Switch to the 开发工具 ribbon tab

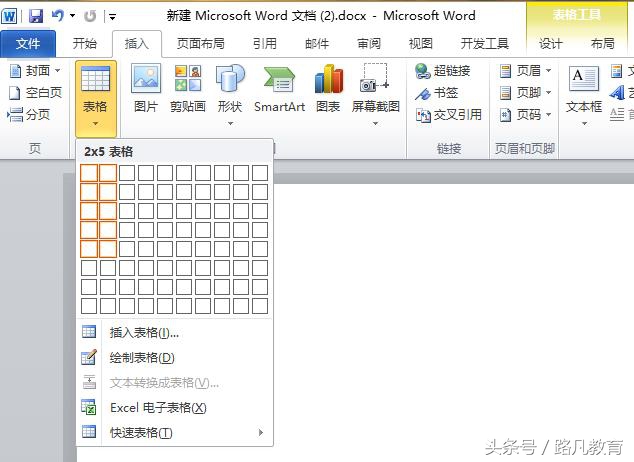click(484, 43)
